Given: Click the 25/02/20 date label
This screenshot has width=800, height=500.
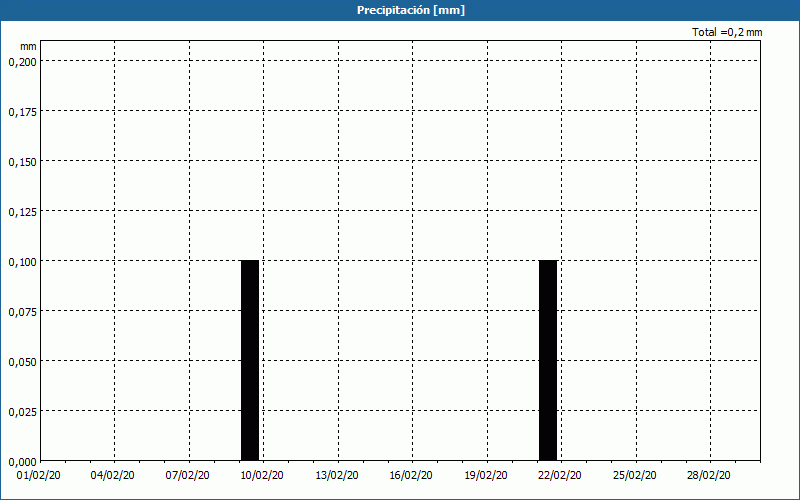Looking at the screenshot, I should point(635,476).
